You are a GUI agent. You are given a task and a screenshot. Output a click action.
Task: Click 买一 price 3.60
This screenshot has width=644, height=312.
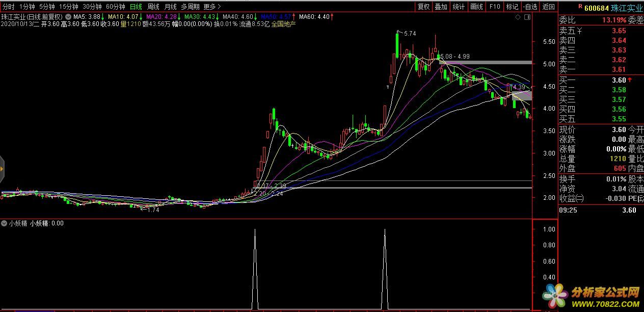click(x=619, y=80)
